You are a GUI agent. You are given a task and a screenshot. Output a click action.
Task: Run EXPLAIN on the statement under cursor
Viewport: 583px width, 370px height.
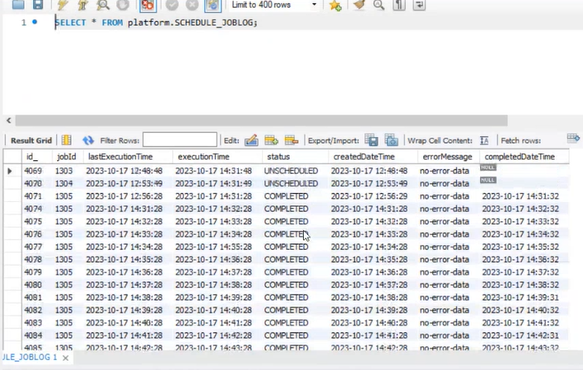(x=103, y=4)
